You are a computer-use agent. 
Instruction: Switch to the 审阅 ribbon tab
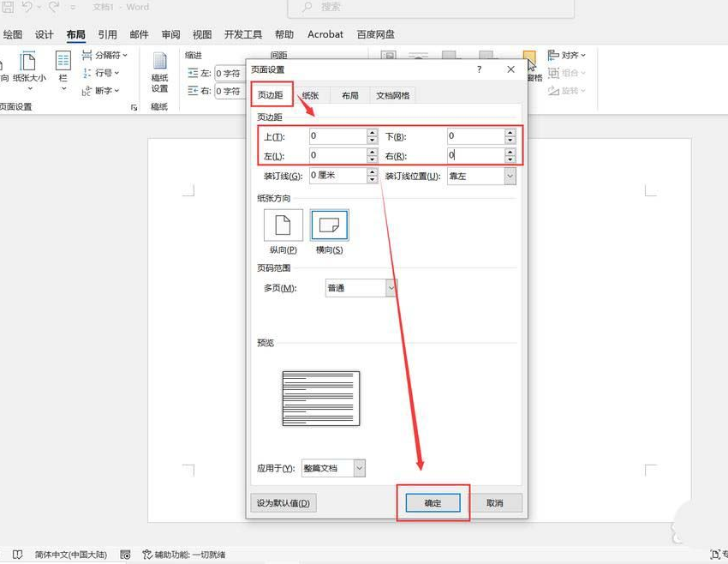coord(170,34)
